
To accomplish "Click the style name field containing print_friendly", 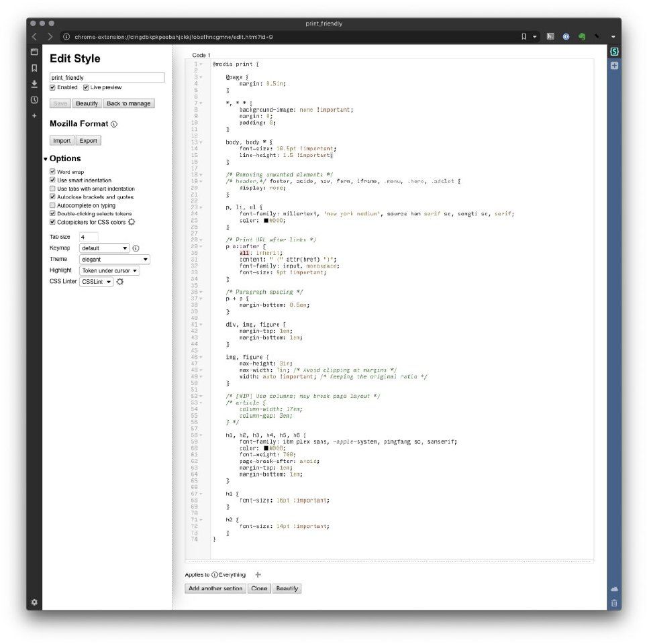I will tap(107, 78).
